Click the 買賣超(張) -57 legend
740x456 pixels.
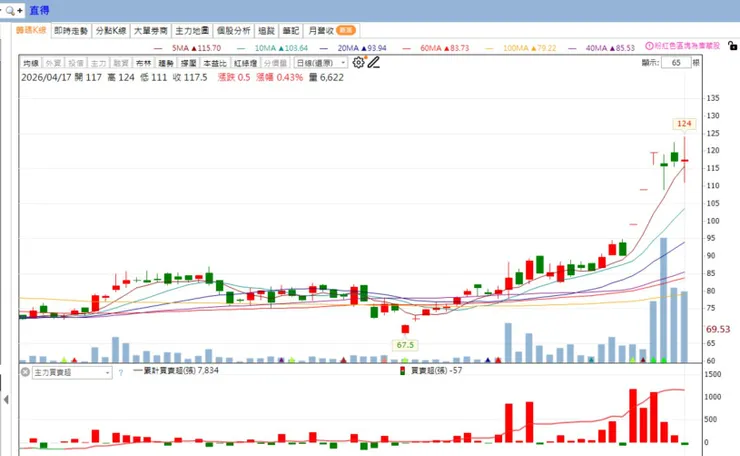[x=437, y=371]
